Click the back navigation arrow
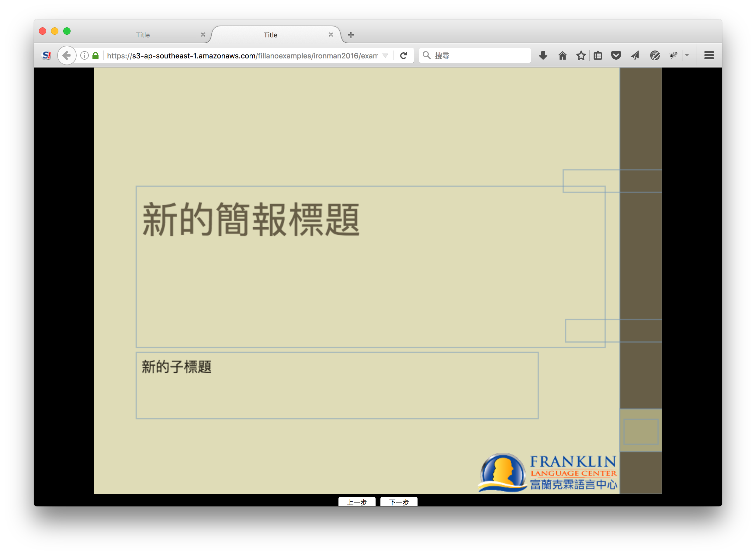The image size is (756, 555). coord(67,55)
